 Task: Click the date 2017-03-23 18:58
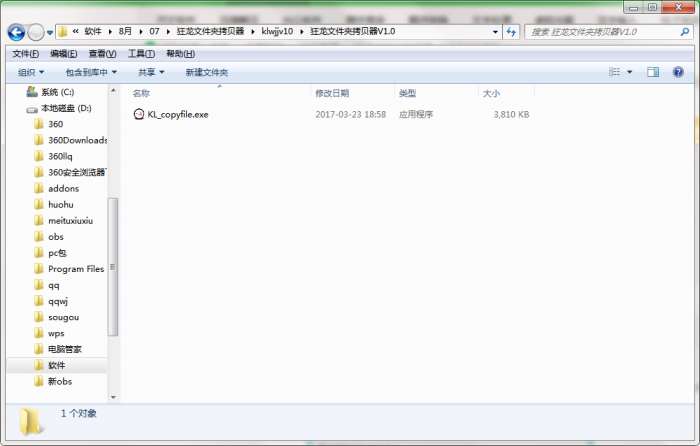(x=350, y=115)
